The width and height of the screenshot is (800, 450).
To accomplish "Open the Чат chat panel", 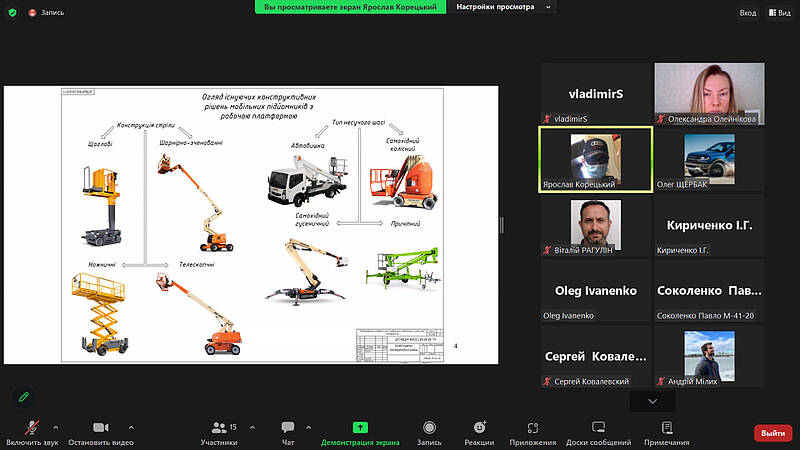I will tap(288, 433).
